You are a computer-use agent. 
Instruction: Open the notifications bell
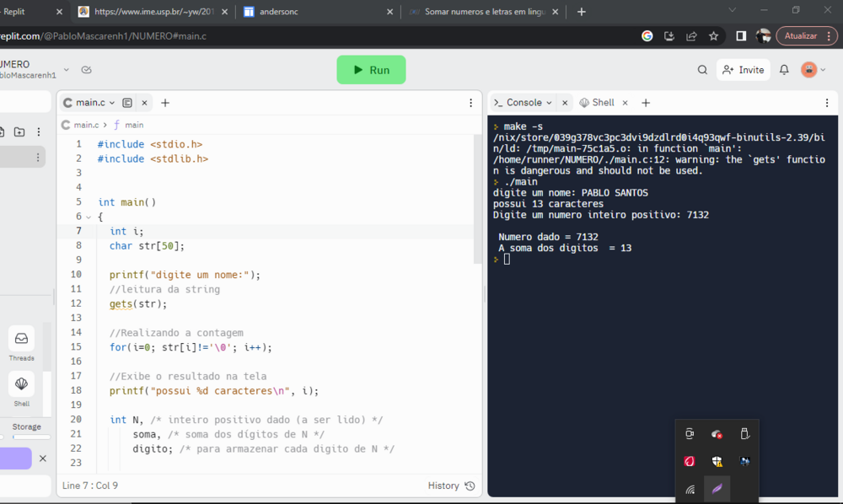784,70
